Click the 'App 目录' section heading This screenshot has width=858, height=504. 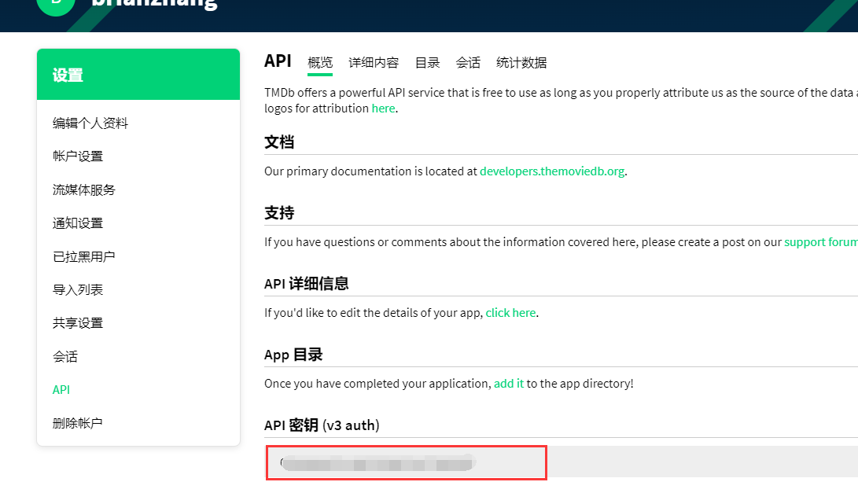(293, 355)
